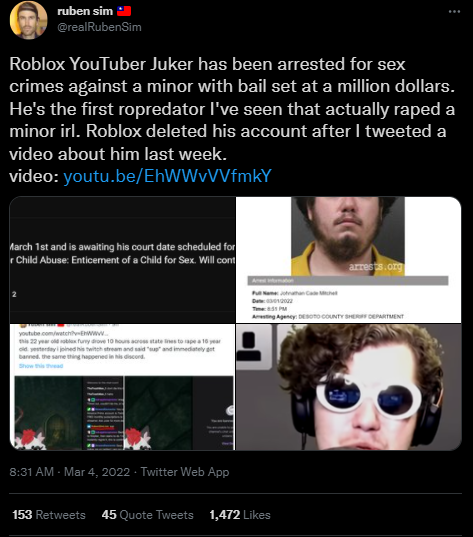473x537 pixels.
Task: Open the court date text screenshot image
Action: [122, 260]
